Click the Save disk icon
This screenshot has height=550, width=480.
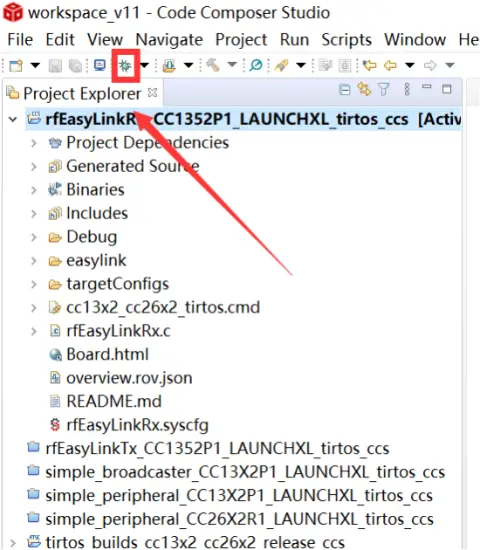[55, 66]
